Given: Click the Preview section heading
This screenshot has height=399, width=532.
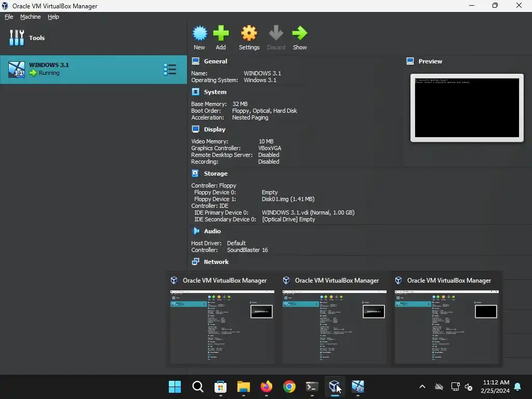Looking at the screenshot, I should 430,61.
